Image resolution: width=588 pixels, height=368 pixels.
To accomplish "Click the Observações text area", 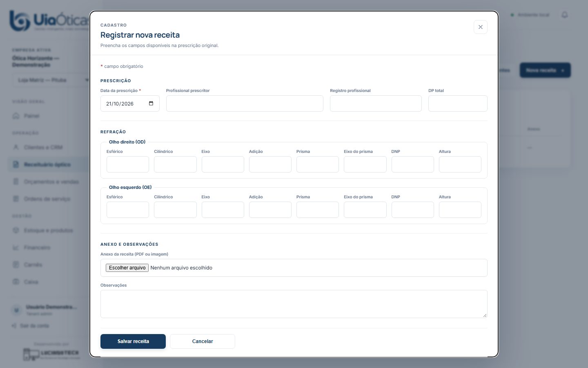I will (x=294, y=304).
